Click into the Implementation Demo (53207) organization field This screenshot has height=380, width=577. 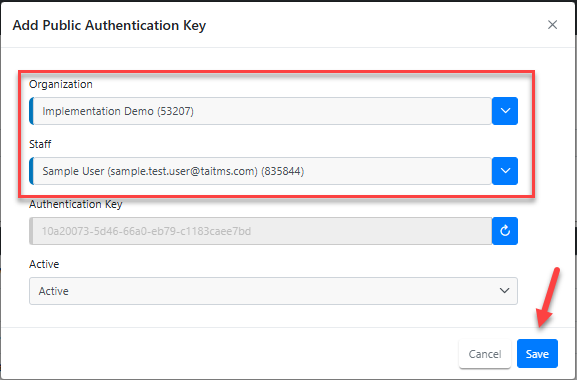[x=261, y=111]
